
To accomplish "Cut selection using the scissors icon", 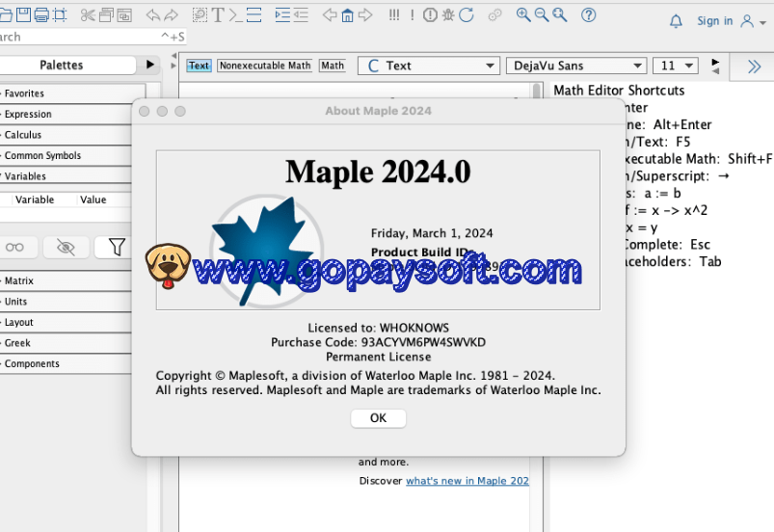I will (88, 15).
